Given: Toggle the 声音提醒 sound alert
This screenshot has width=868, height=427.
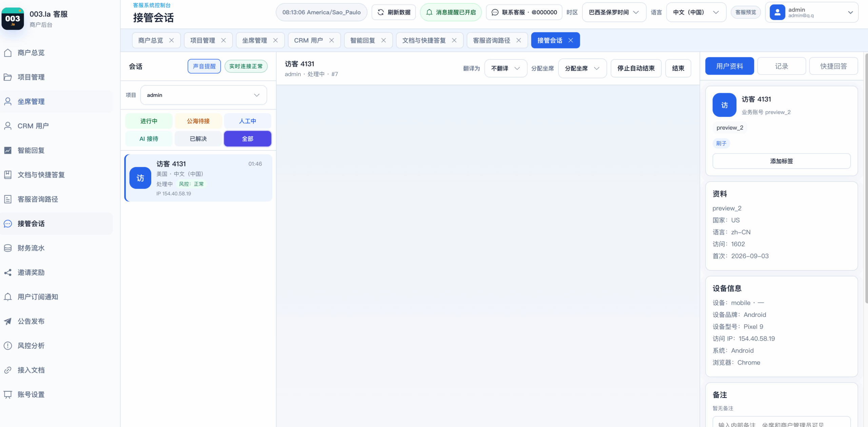Looking at the screenshot, I should tap(204, 66).
